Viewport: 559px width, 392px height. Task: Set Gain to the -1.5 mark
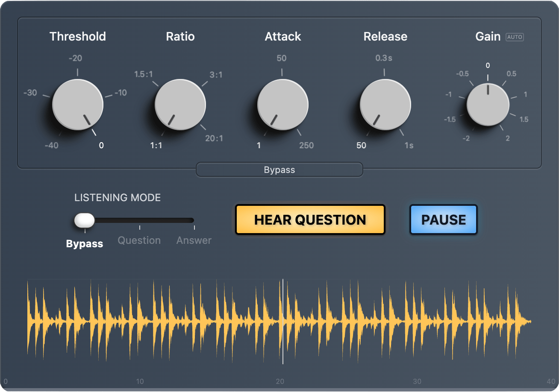click(450, 120)
